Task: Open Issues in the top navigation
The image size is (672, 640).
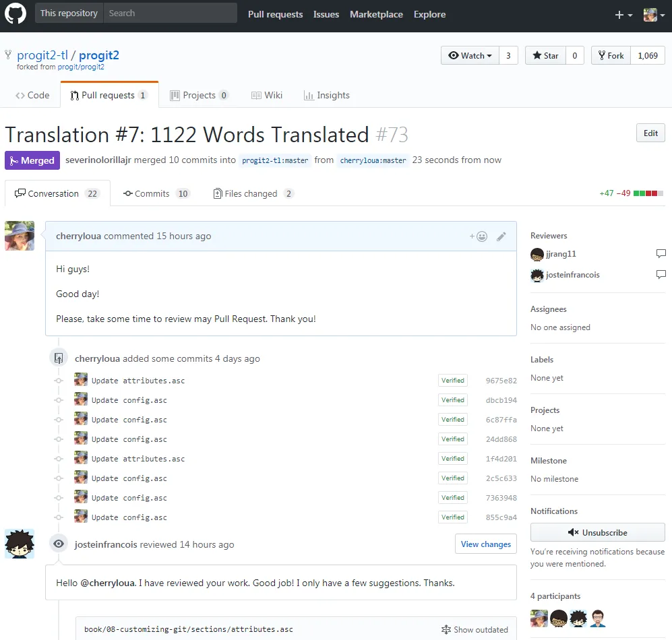Action: coord(326,14)
